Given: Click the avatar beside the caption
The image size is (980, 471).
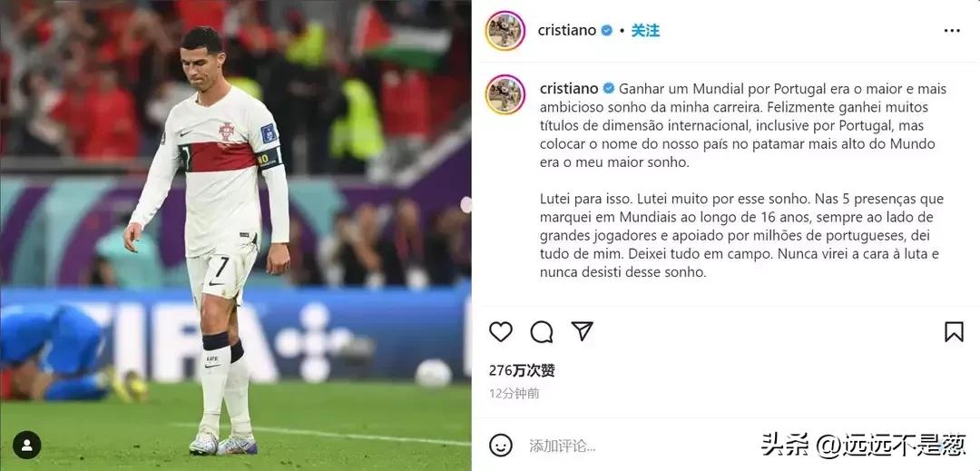Looking at the screenshot, I should 505,94.
